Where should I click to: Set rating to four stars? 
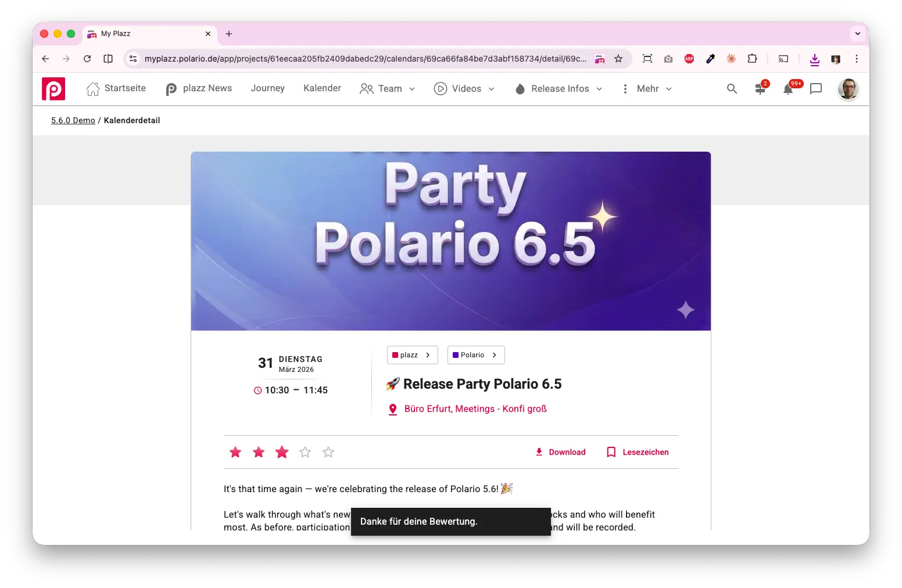point(305,452)
